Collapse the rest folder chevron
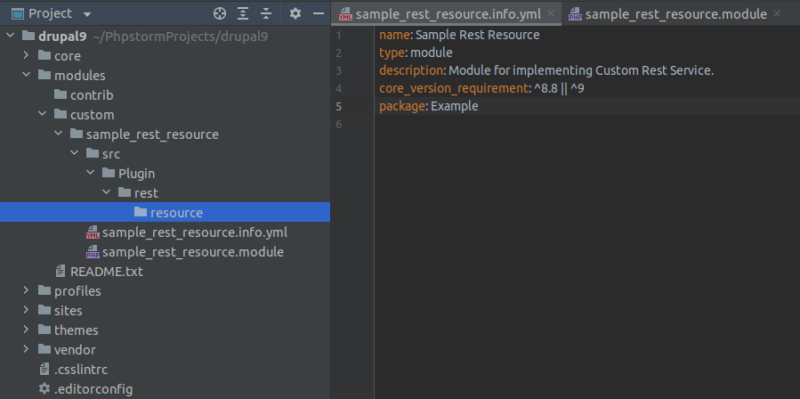 tap(107, 193)
